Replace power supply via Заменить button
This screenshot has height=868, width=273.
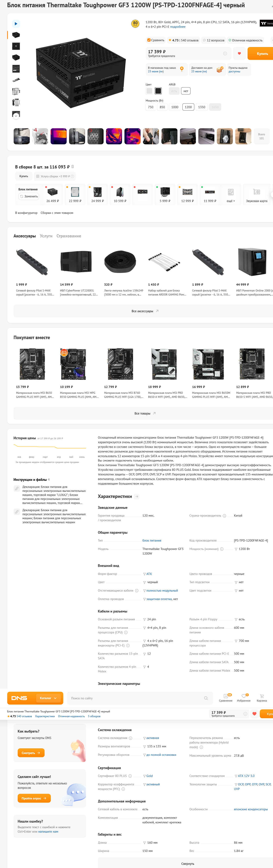(x=29, y=196)
